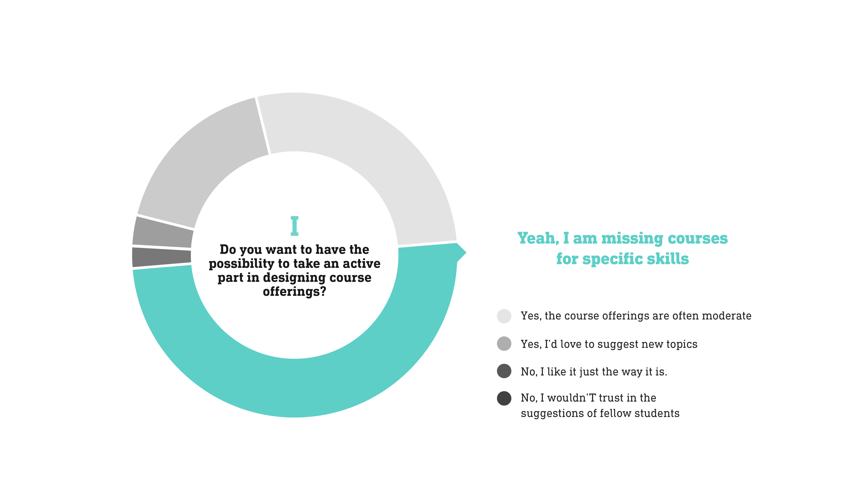Click the medium gray legend dot

point(504,344)
